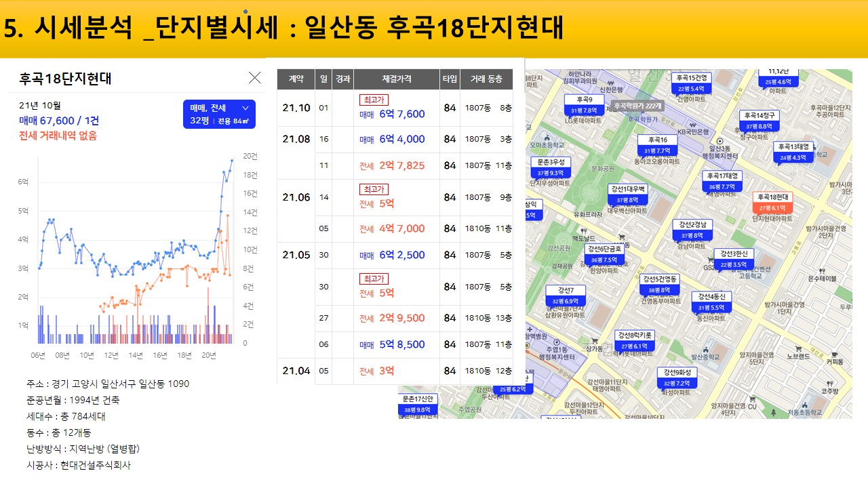
Task: Select the 문촌17신안 map marker
Action: point(418,404)
